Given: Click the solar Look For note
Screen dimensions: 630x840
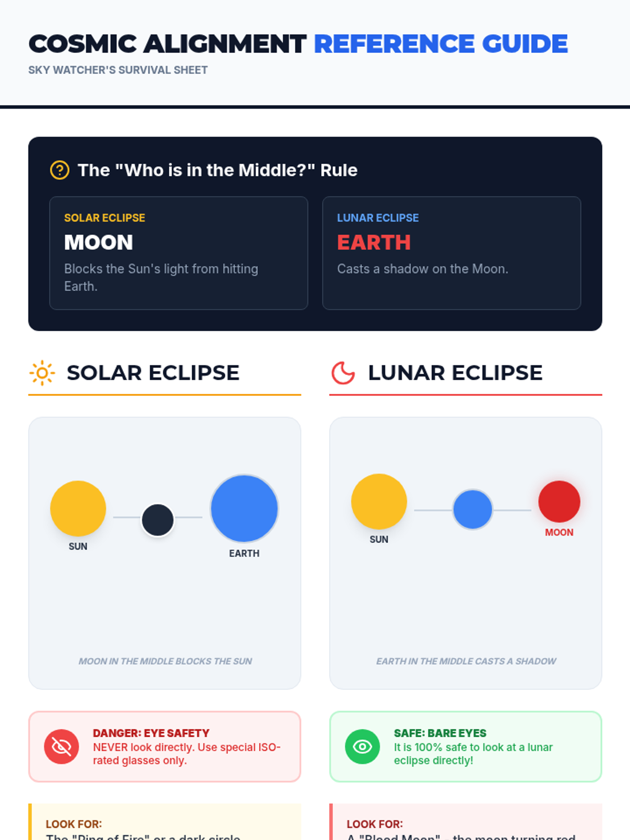Looking at the screenshot, I should tap(165, 822).
